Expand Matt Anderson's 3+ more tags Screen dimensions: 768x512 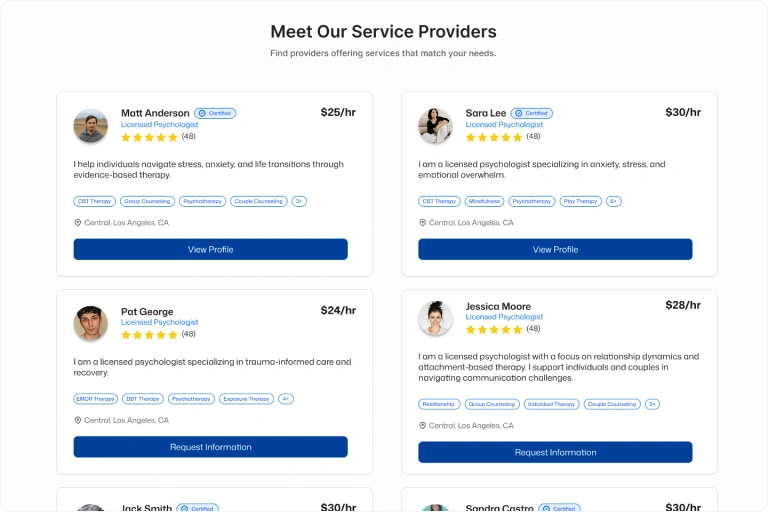[x=299, y=201]
